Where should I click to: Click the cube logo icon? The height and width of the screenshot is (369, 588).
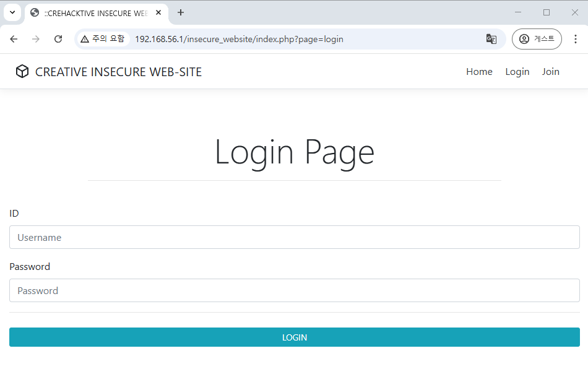[22, 71]
